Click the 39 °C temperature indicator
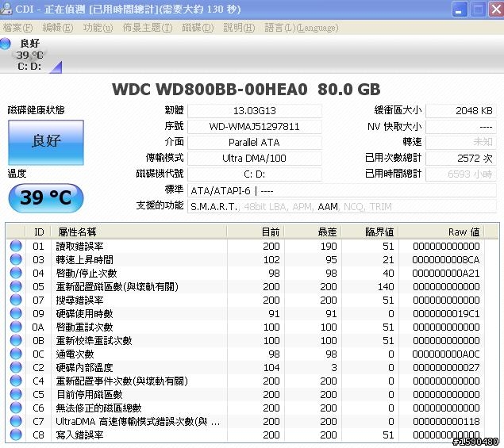This screenshot has width=504, height=448. pos(46,197)
